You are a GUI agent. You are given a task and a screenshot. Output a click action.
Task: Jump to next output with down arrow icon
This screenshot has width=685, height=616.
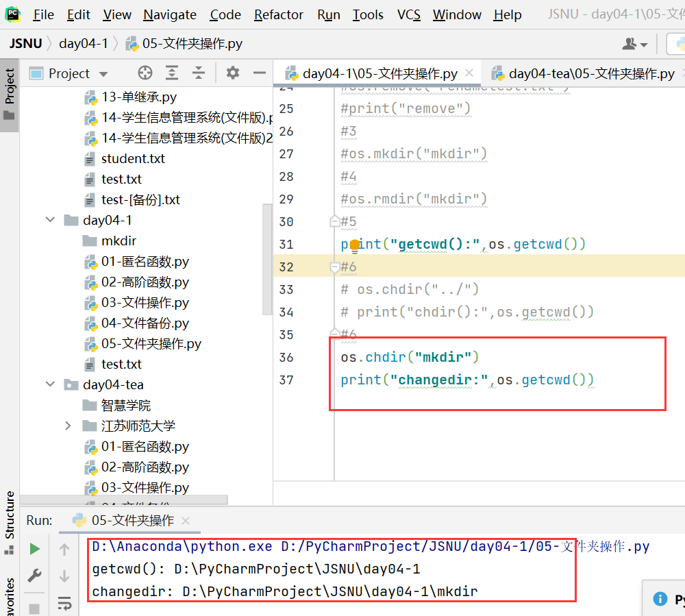pos(65,576)
